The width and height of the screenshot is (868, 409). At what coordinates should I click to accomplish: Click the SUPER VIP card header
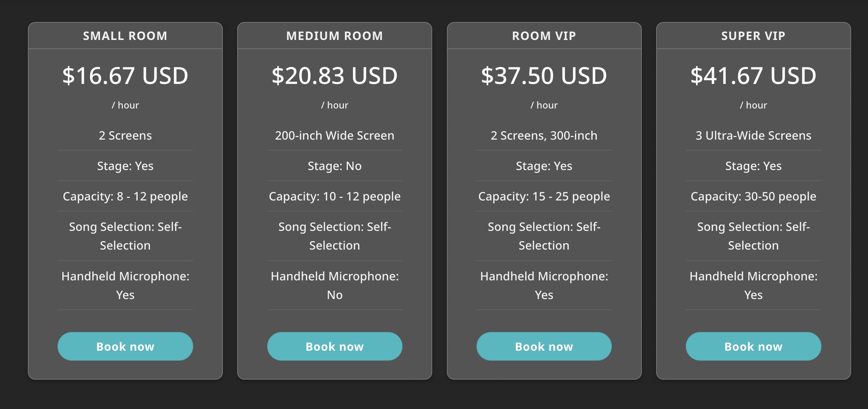coord(753,36)
